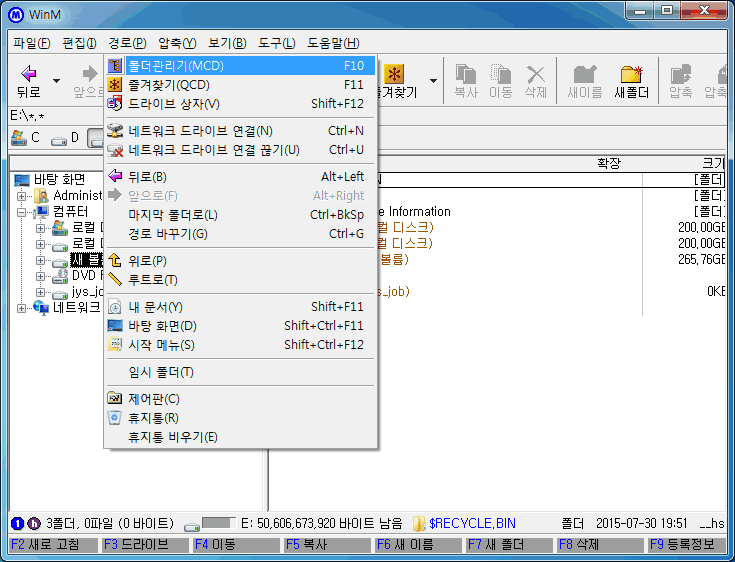Click the 확장 column header

pyautogui.click(x=608, y=163)
